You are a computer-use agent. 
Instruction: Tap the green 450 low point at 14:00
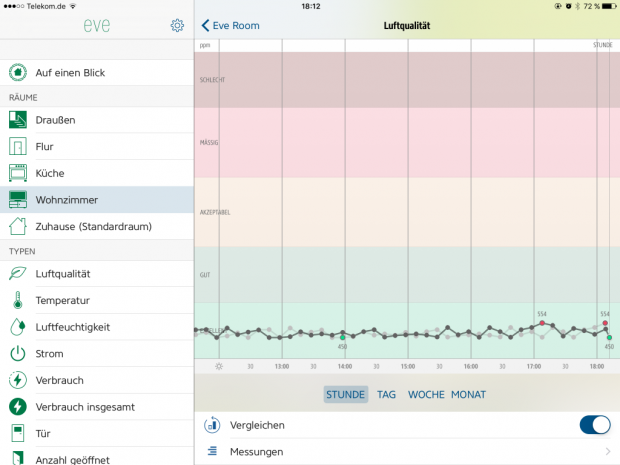(342, 338)
